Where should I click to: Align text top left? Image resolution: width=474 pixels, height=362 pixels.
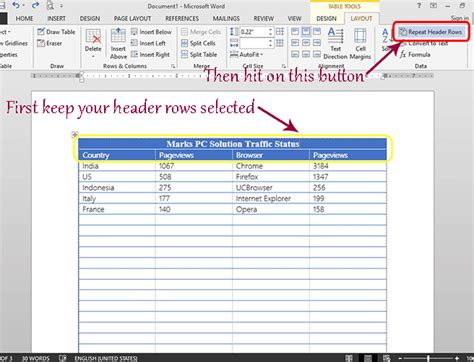click(295, 32)
